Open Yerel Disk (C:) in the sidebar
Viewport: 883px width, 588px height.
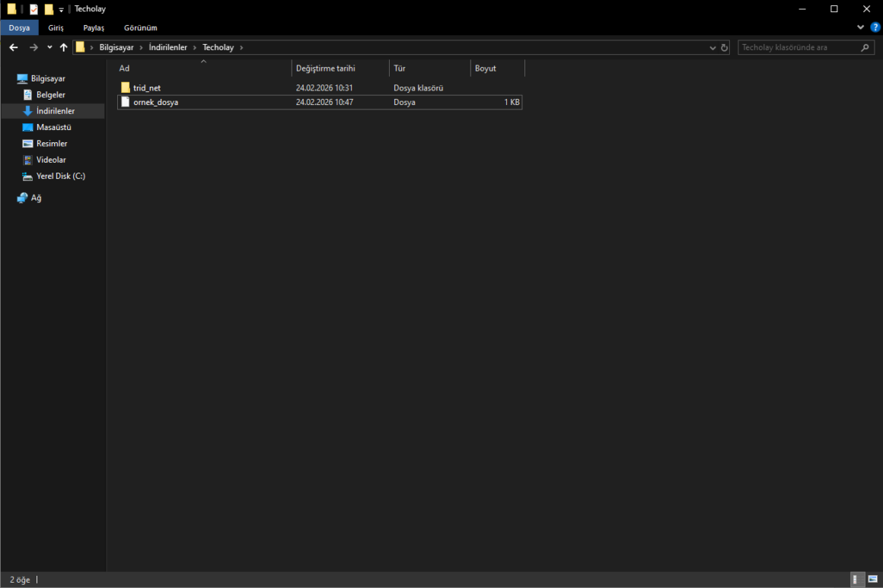60,176
